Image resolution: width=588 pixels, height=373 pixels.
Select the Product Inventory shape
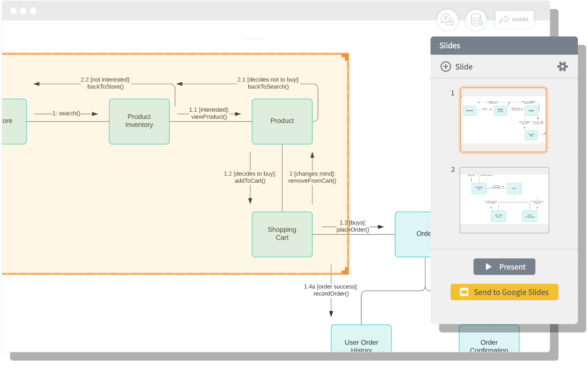click(x=139, y=121)
